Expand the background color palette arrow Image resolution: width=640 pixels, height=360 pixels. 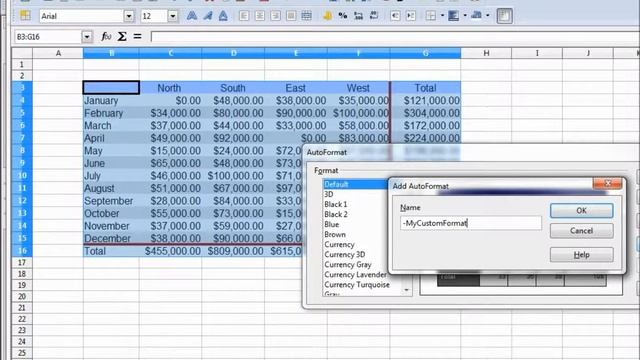tap(465, 16)
